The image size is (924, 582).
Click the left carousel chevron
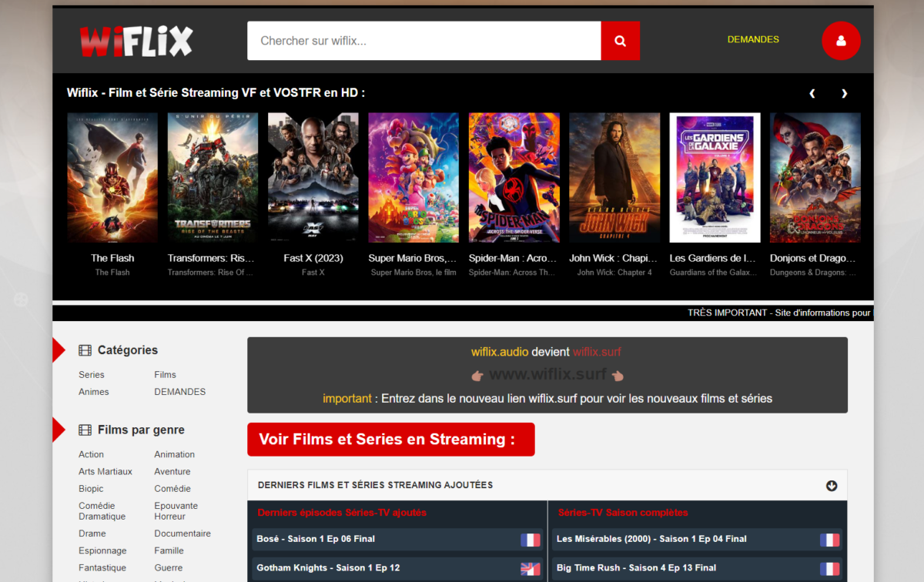coord(812,92)
